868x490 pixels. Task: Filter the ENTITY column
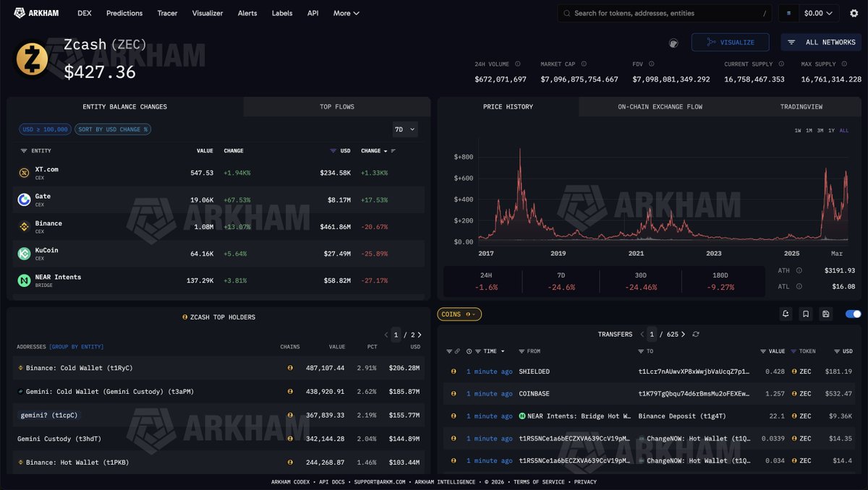coord(23,151)
